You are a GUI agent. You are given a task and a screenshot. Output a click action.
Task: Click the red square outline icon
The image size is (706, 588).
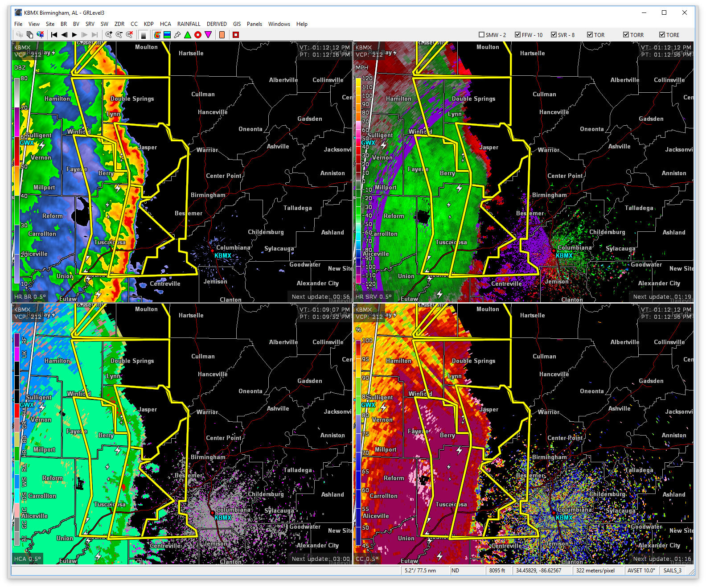236,35
